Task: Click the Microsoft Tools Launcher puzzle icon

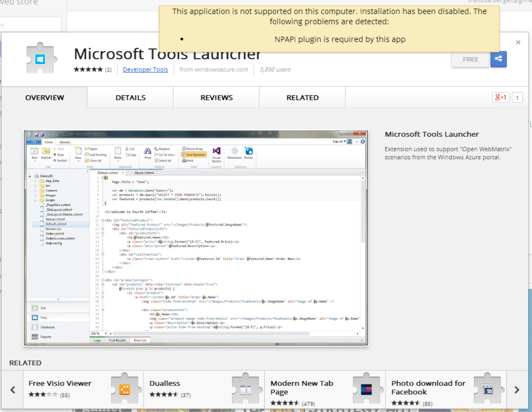Action: point(42,58)
